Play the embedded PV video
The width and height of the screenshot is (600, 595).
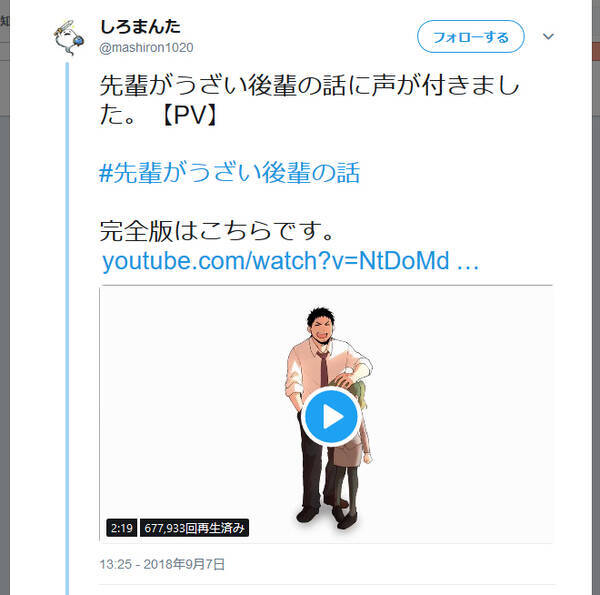click(x=330, y=416)
